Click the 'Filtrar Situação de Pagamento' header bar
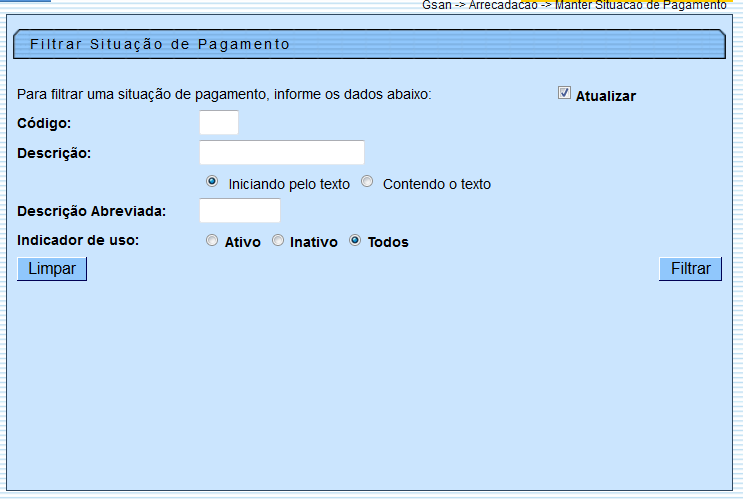Screen dimensions: 743x499 coord(369,45)
